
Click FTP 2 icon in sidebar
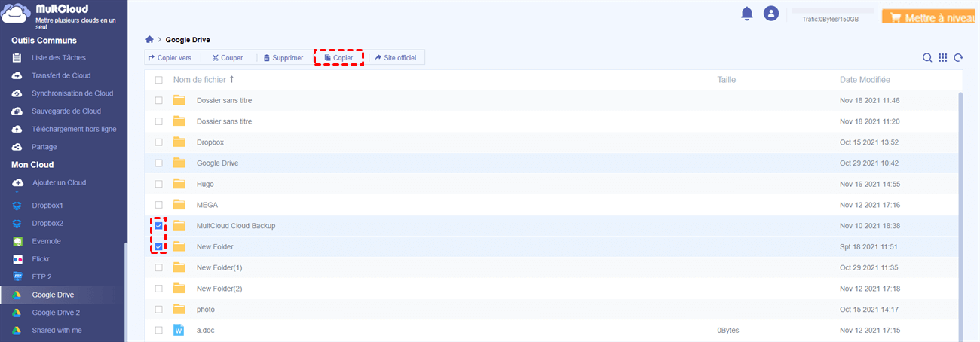pyautogui.click(x=17, y=276)
